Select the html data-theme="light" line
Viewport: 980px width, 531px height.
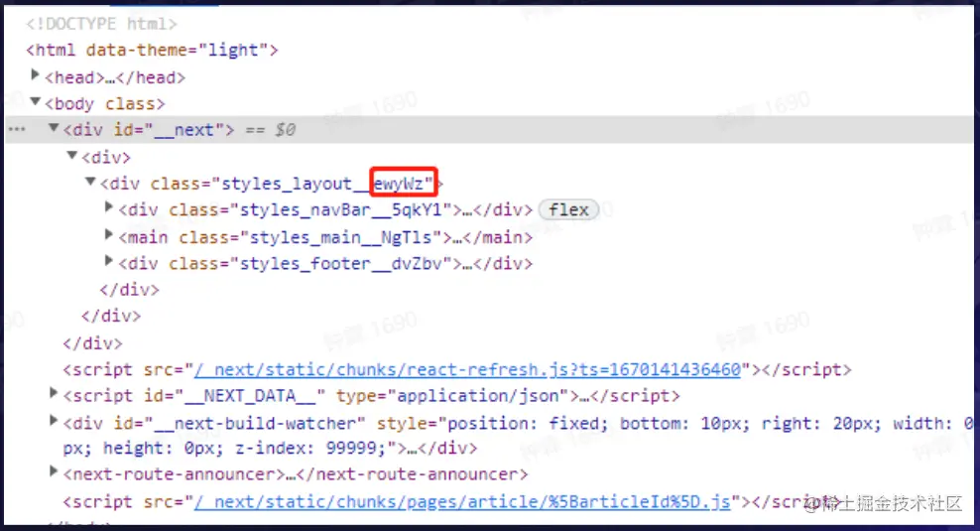click(152, 50)
